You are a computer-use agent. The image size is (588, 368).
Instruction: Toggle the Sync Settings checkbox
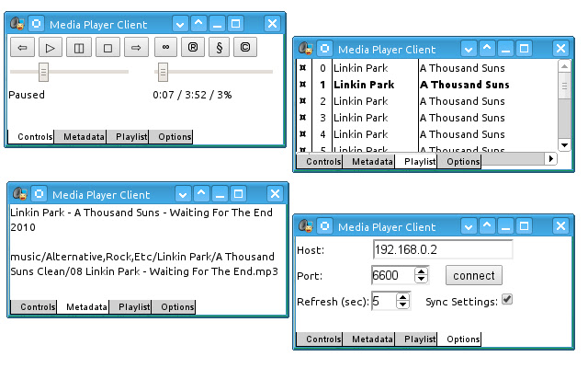[506, 300]
